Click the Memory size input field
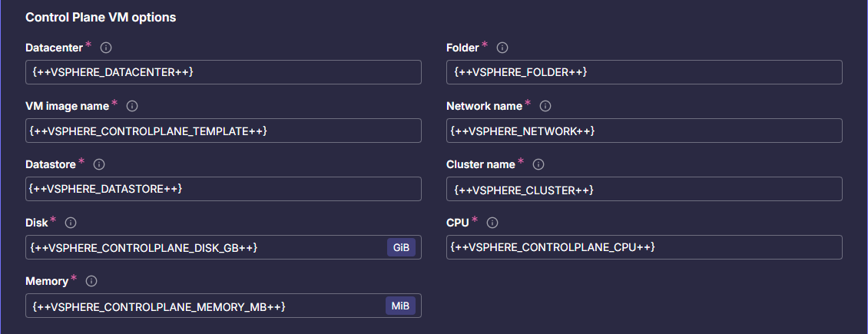Image resolution: width=868 pixels, height=334 pixels. click(x=204, y=306)
